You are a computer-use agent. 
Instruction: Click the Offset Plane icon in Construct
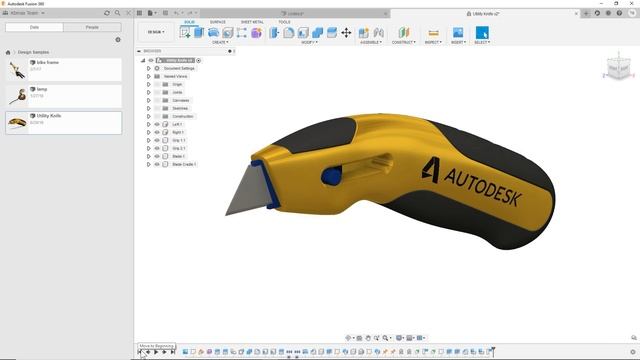click(x=404, y=32)
